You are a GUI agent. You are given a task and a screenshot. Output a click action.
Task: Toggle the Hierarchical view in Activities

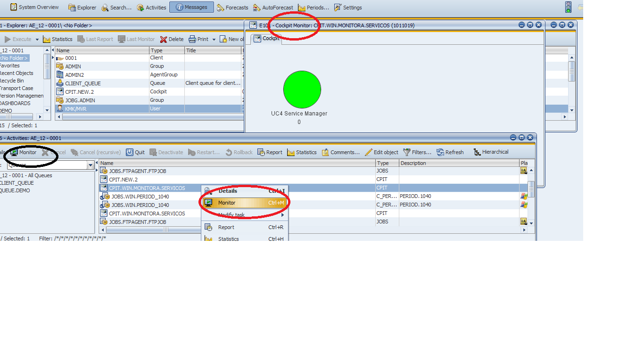tap(491, 152)
